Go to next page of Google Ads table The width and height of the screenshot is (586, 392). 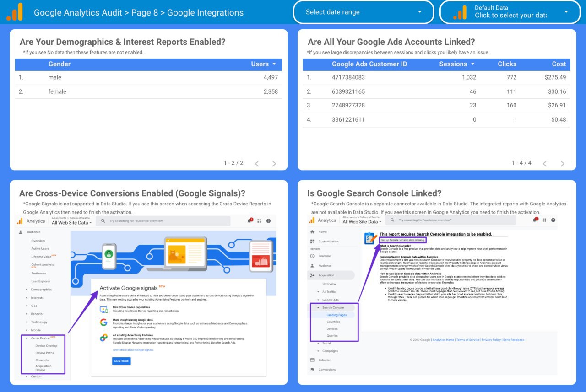[x=562, y=163]
